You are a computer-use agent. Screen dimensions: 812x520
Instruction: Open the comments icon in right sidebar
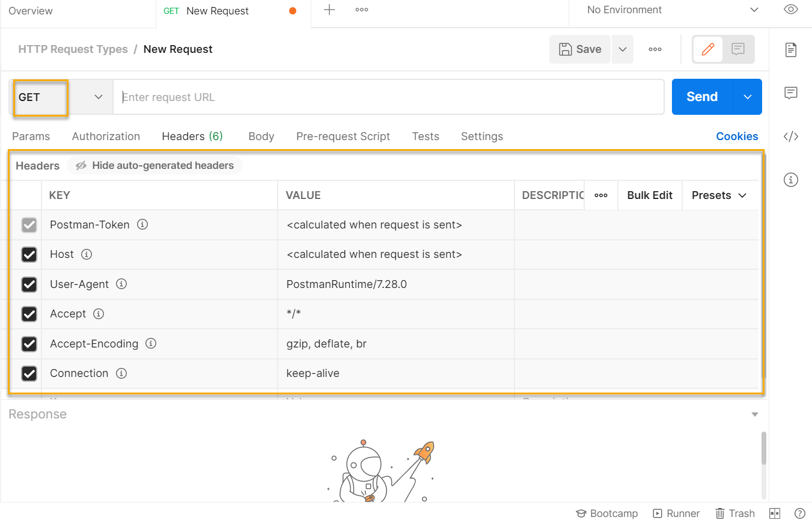[790, 93]
